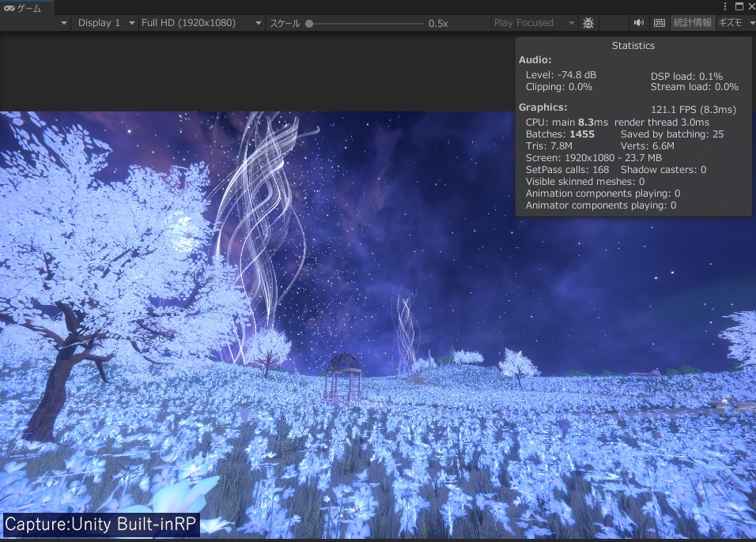Click the Shadow casters: 0 value

[x=663, y=170]
